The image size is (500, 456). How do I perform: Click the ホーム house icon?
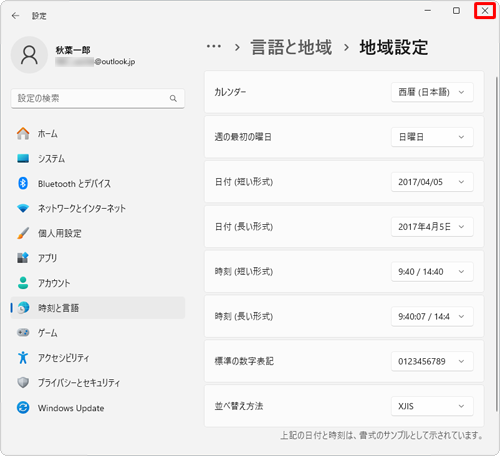coord(23,134)
